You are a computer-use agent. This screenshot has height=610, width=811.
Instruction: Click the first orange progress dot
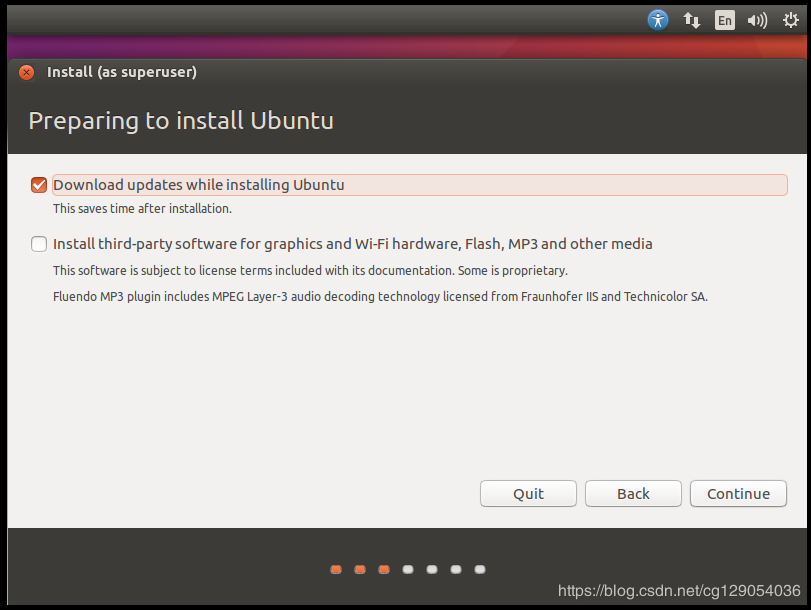(336, 570)
